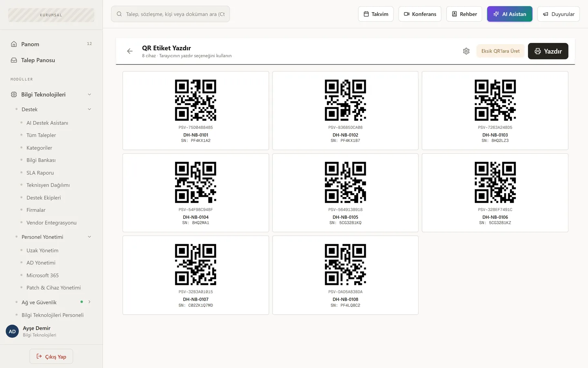This screenshot has width=588, height=368.
Task: Open Patch & Cihaz Yönetimi
Action: pos(53,288)
